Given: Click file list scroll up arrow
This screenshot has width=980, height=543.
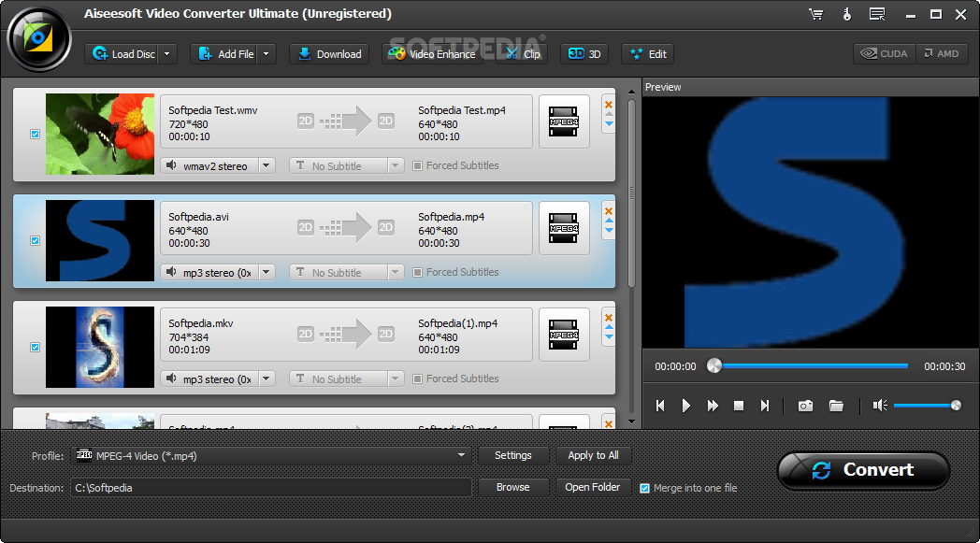Looking at the screenshot, I should tap(631, 92).
